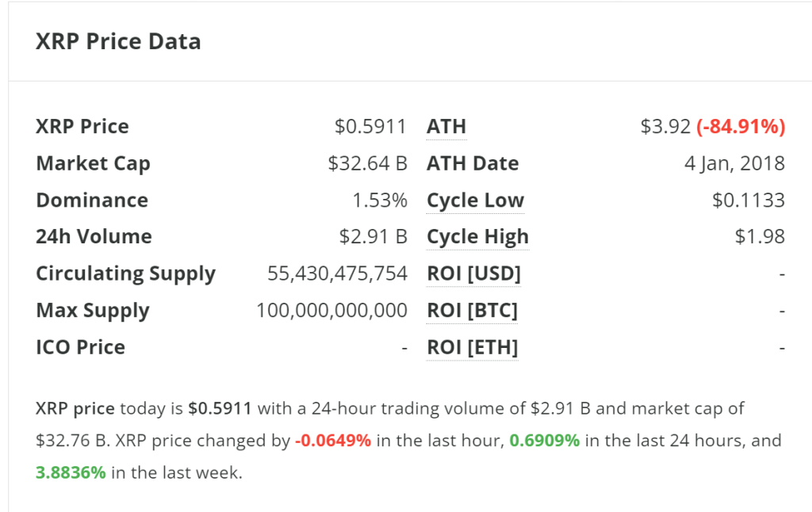Click the ROI [BTC] label
812x512 pixels.
[472, 311]
